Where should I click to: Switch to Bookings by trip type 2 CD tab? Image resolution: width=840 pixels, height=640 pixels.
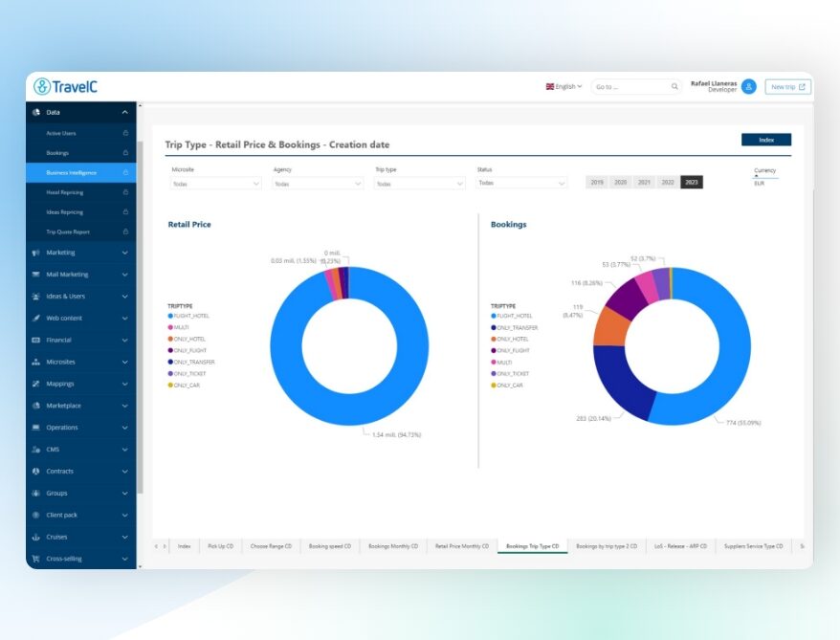(607, 546)
